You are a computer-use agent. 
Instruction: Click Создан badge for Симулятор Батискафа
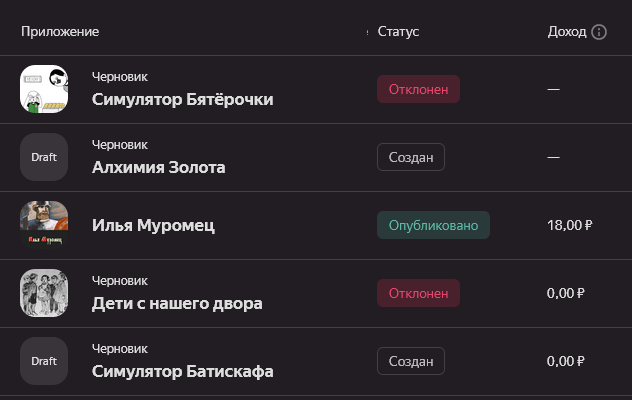(x=410, y=361)
